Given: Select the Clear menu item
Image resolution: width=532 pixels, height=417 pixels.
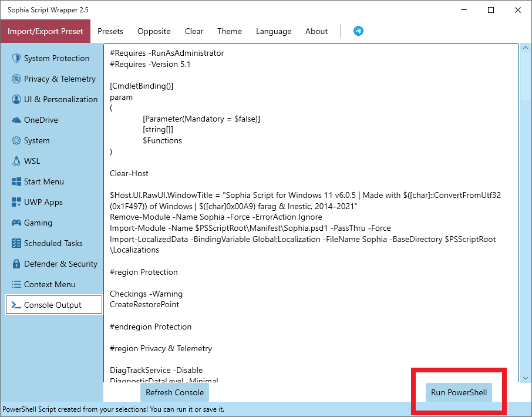Looking at the screenshot, I should (194, 31).
